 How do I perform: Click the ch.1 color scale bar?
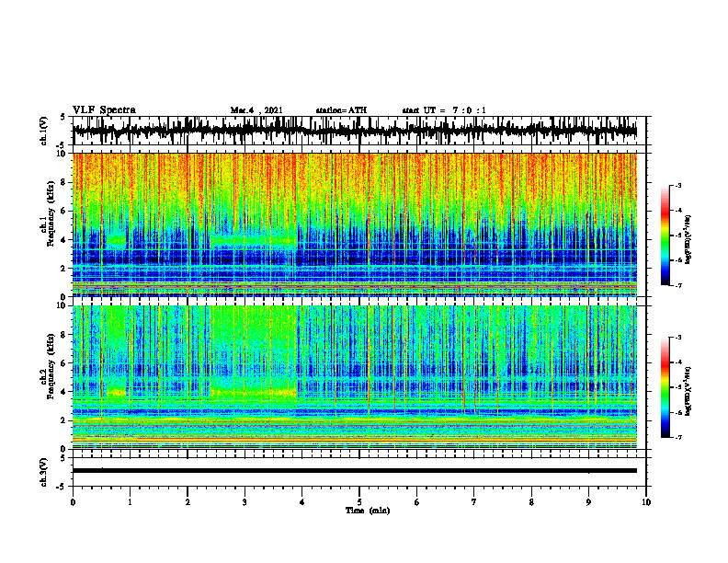665,236
